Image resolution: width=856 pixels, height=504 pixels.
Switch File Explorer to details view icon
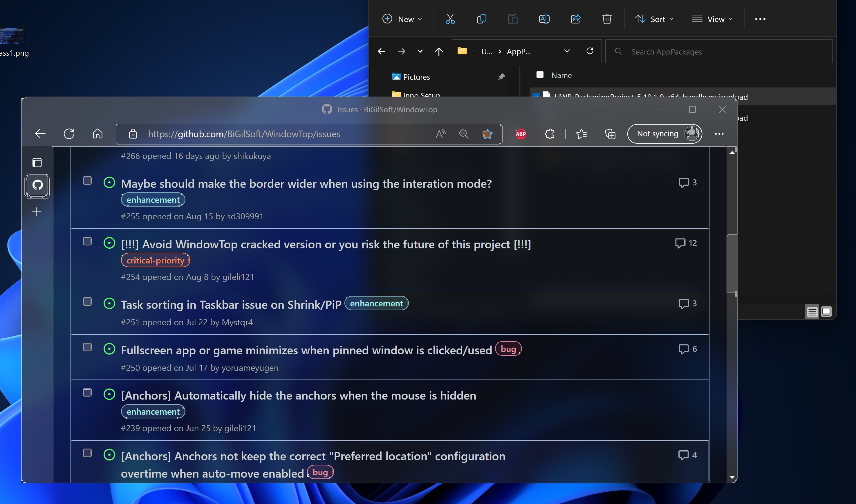click(812, 311)
